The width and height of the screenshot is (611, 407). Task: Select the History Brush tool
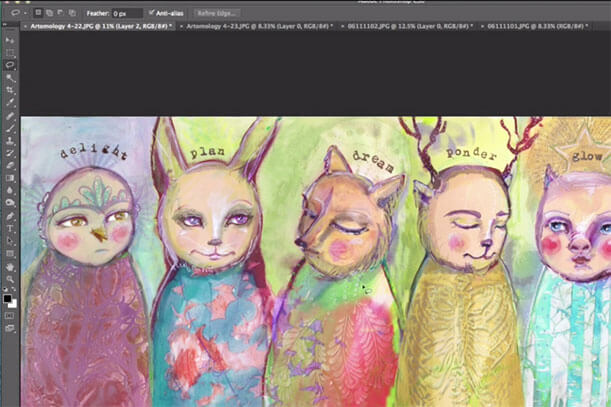(x=10, y=153)
